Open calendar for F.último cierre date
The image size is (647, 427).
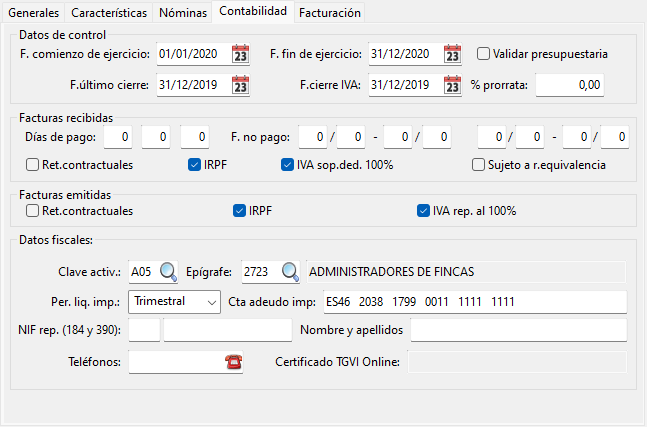point(240,85)
